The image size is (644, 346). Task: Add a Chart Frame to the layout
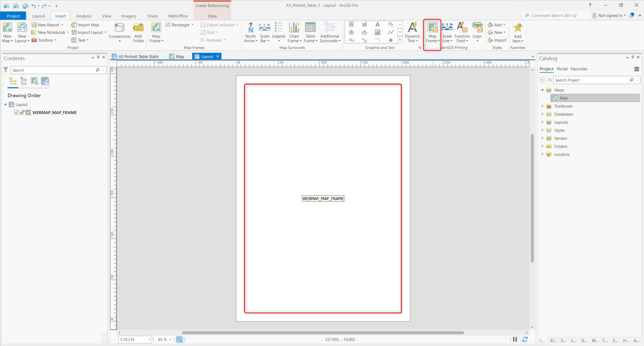pos(294,32)
